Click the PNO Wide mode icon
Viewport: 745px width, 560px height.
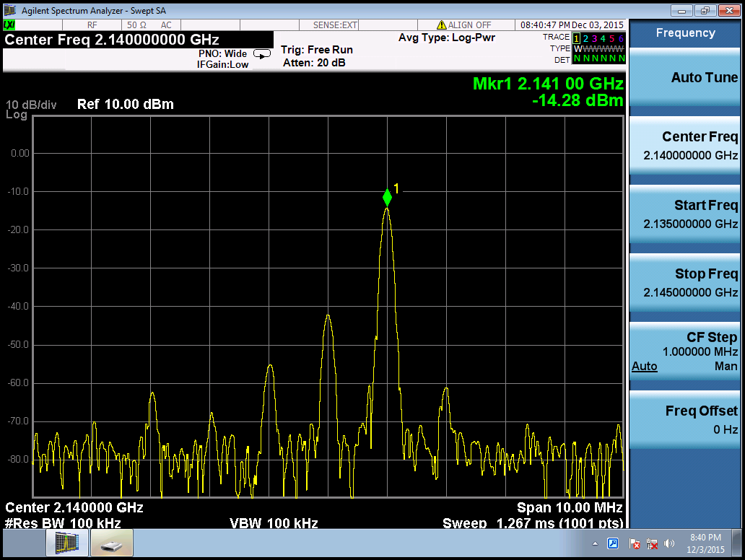coord(263,53)
